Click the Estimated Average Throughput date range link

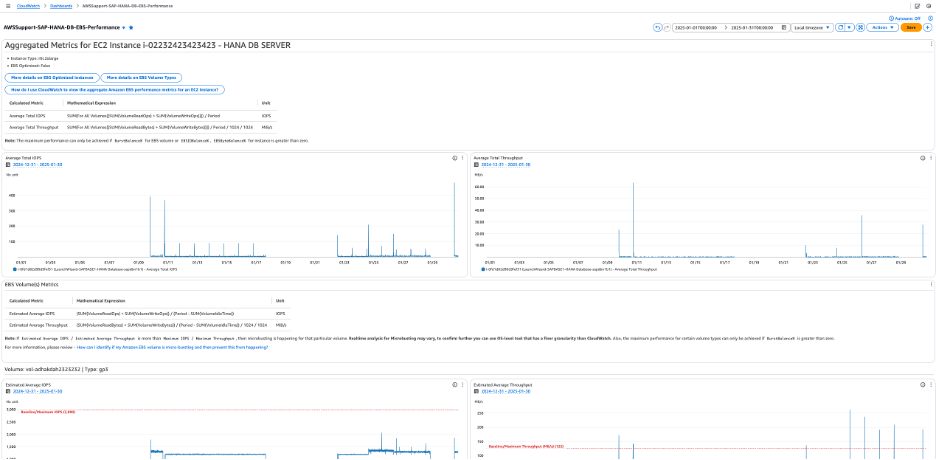[506, 391]
